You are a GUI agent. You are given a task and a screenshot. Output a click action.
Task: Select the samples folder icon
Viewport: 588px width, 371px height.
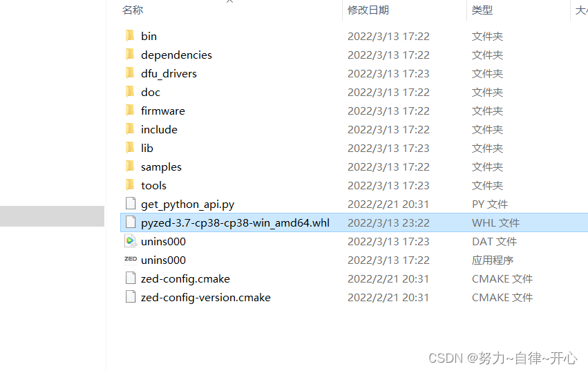pos(130,167)
